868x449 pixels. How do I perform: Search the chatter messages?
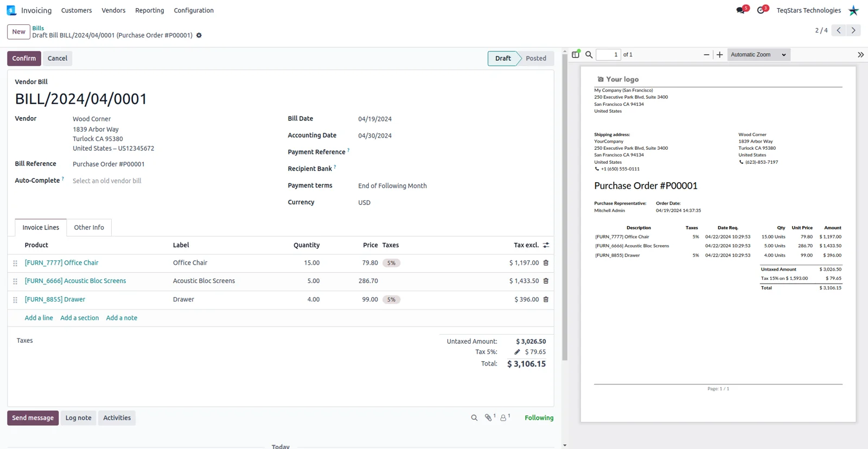(474, 418)
